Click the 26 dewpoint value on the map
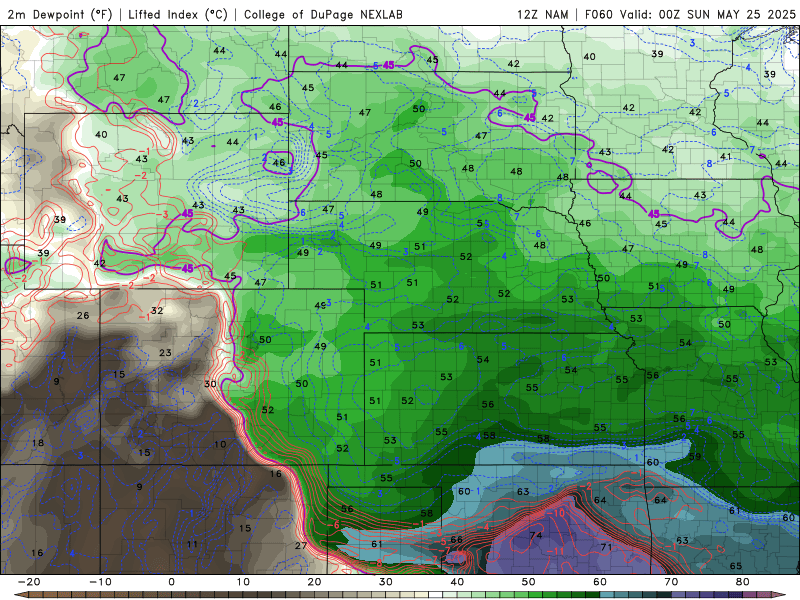The image size is (800, 600). tap(83, 315)
